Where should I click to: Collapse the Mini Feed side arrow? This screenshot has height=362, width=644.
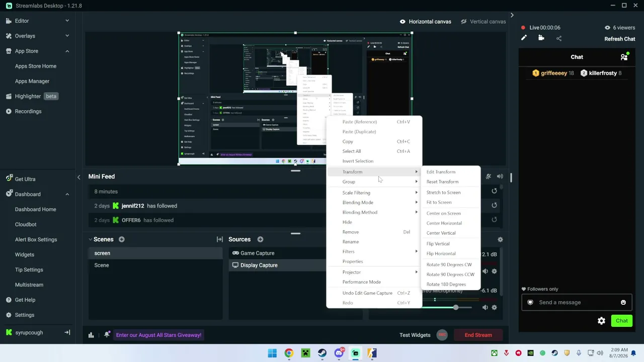coord(78,177)
